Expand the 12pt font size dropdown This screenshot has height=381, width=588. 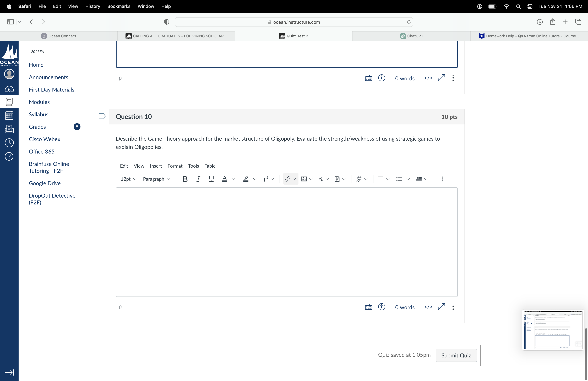pyautogui.click(x=128, y=179)
